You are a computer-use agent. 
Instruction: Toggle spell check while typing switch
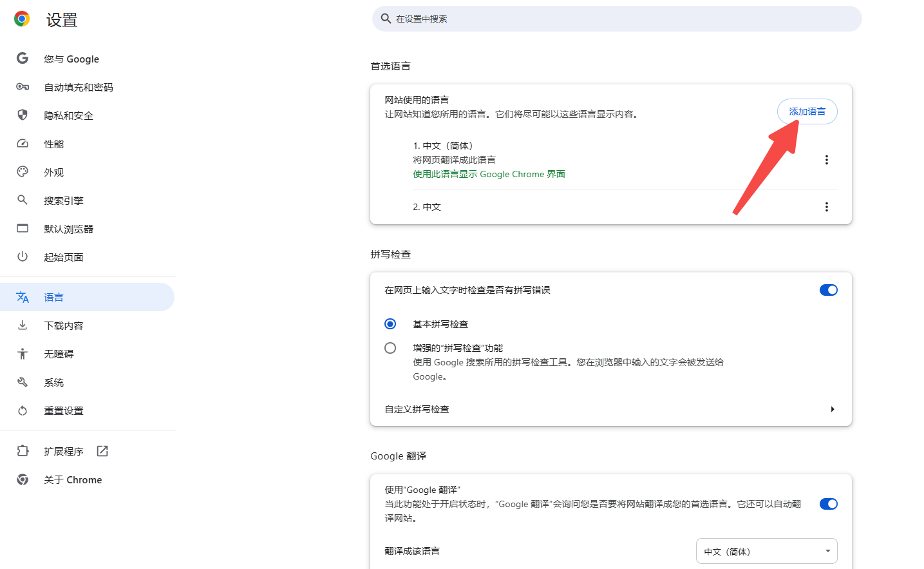pyautogui.click(x=828, y=290)
